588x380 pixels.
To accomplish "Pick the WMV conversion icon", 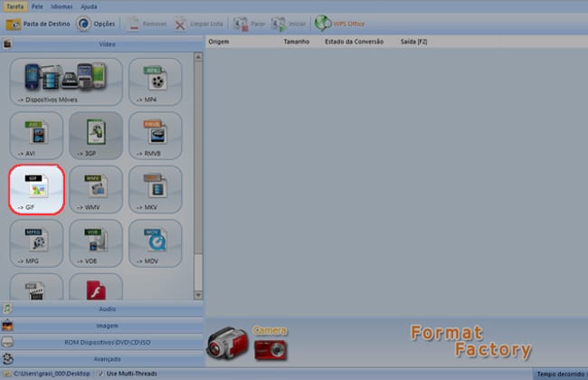I will click(96, 188).
